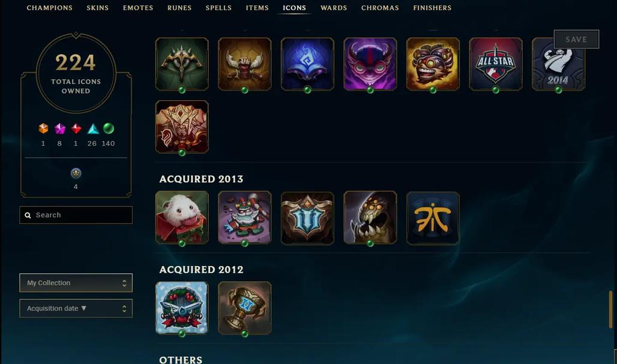
Task: Open the Chromas tab
Action: click(380, 8)
